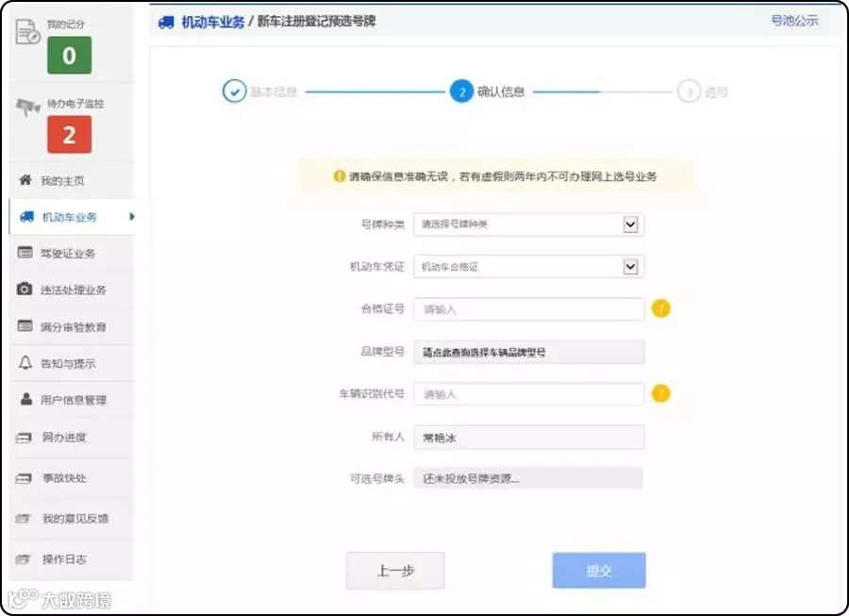The height and width of the screenshot is (616, 849).
Task: Open 网办进度 sidebar menu
Action: (x=72, y=438)
